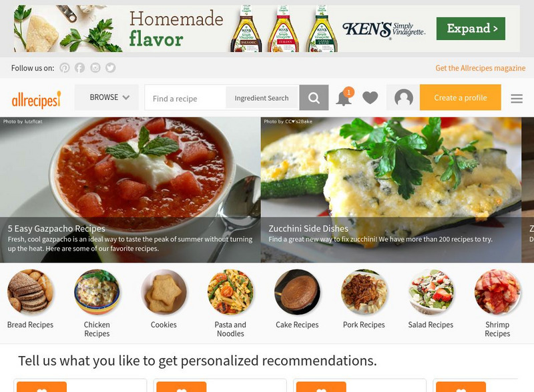This screenshot has height=392, width=534.
Task: Open the Twitter follow icon
Action: 110,68
